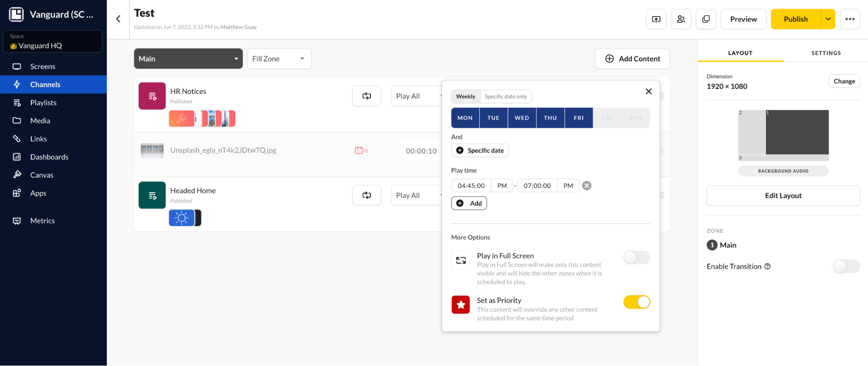Switch to the Settings tab
This screenshot has height=366, width=868.
click(826, 53)
